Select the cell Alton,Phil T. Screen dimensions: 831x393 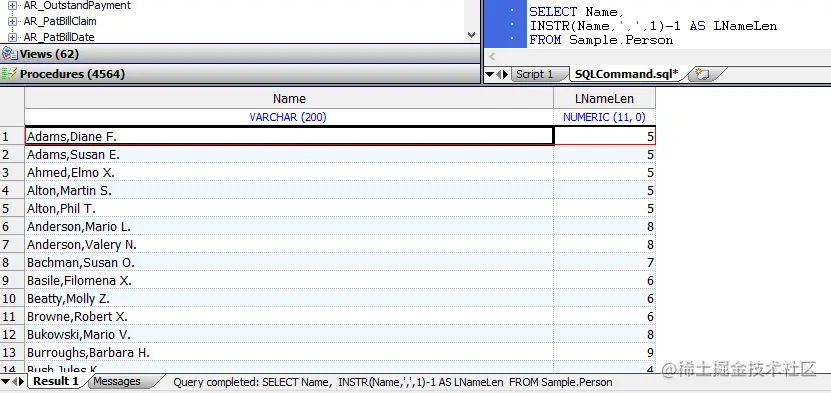[x=289, y=209]
